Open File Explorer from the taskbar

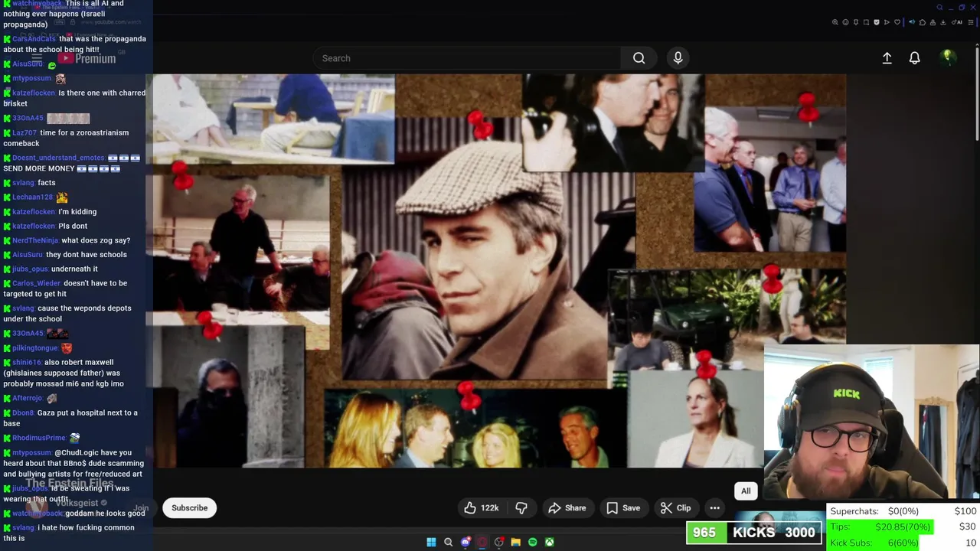tap(516, 542)
